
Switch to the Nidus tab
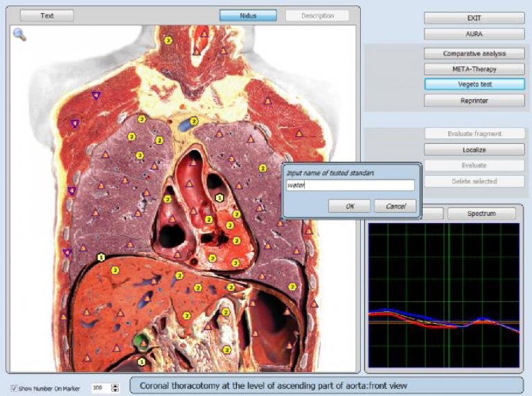(x=248, y=15)
